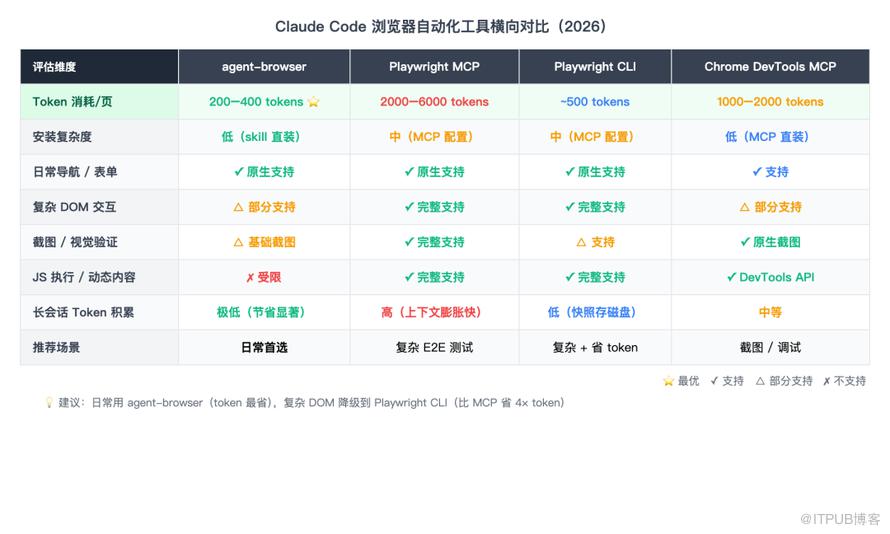Click agent-browser '△ 部分支持' in 复杂 DOM row

[x=264, y=207]
